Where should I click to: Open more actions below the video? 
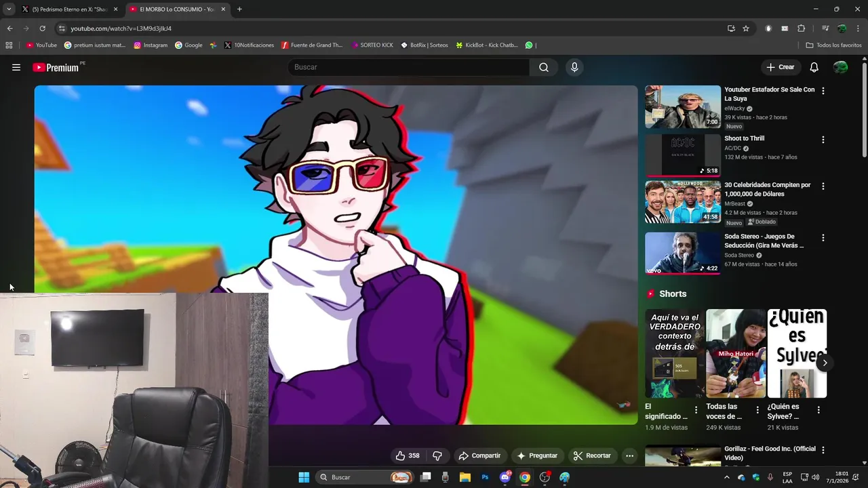[x=629, y=455]
